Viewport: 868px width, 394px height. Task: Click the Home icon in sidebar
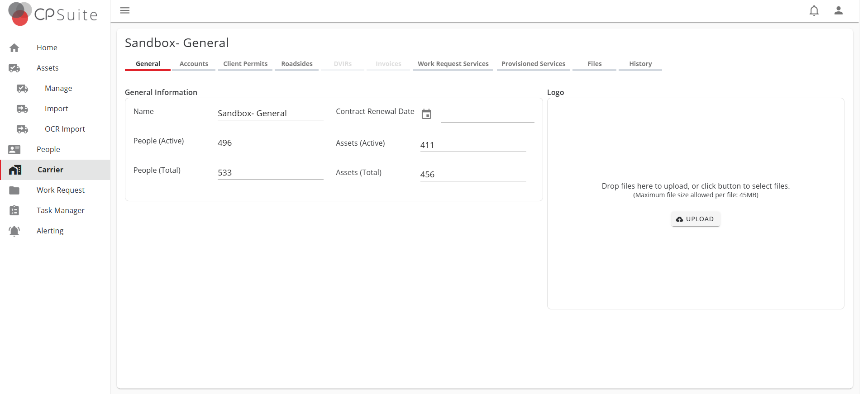point(14,47)
